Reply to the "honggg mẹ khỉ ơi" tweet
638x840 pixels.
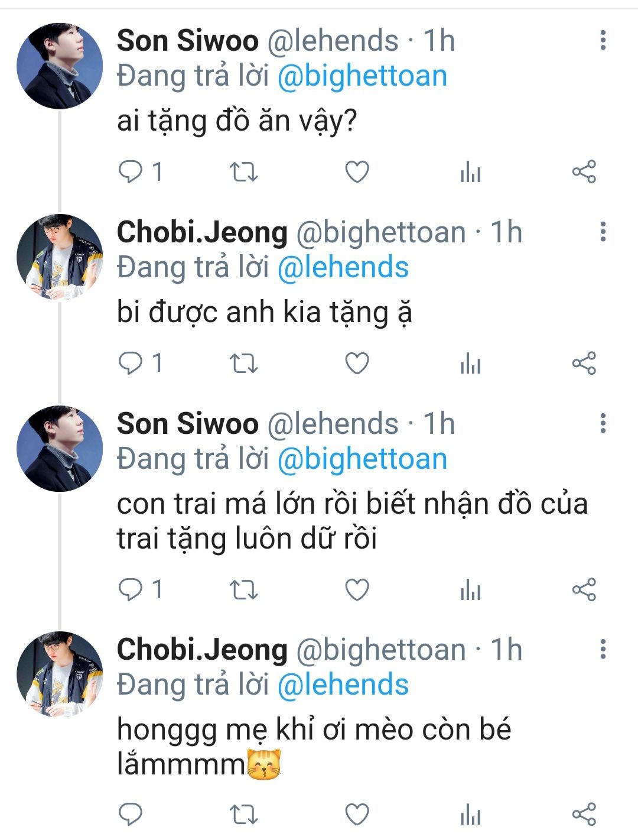click(131, 815)
